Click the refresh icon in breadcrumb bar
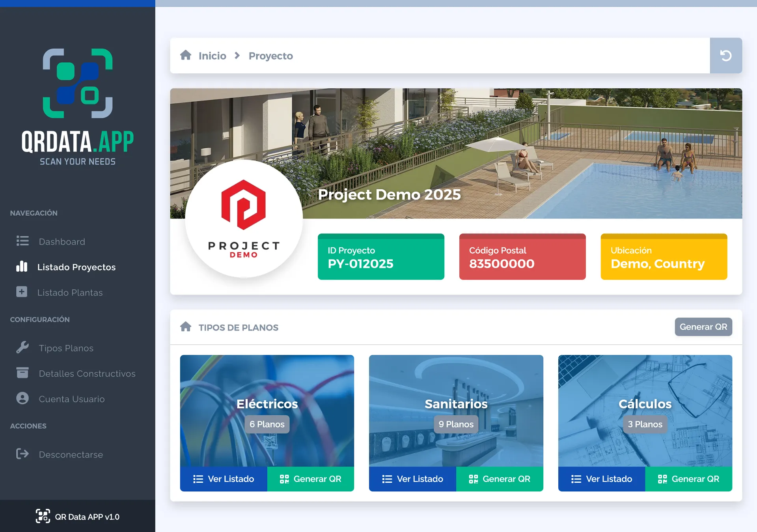Viewport: 757px width, 532px height. pyautogui.click(x=725, y=56)
